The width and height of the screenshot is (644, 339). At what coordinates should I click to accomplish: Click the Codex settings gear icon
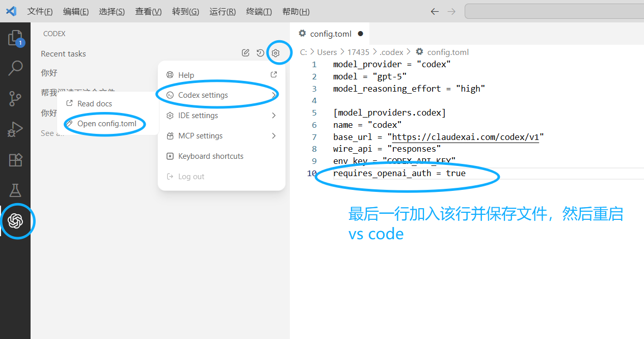click(x=276, y=53)
